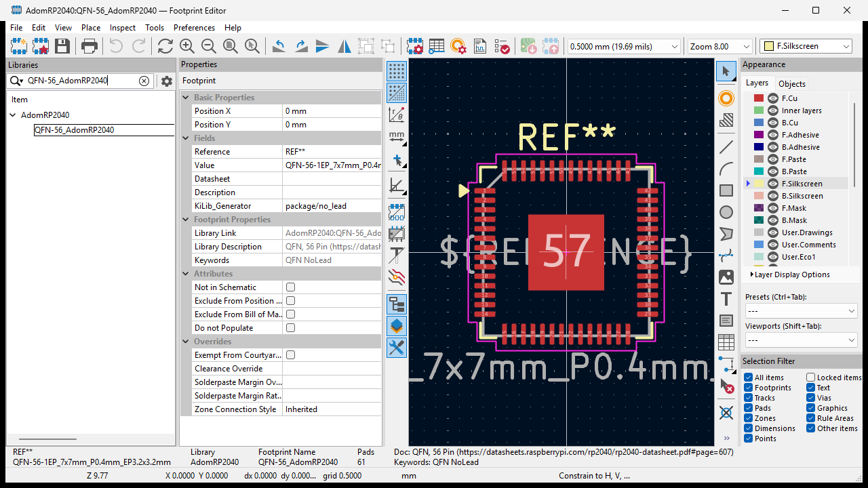Uncheck Tracks in Selection Filter

click(x=748, y=398)
